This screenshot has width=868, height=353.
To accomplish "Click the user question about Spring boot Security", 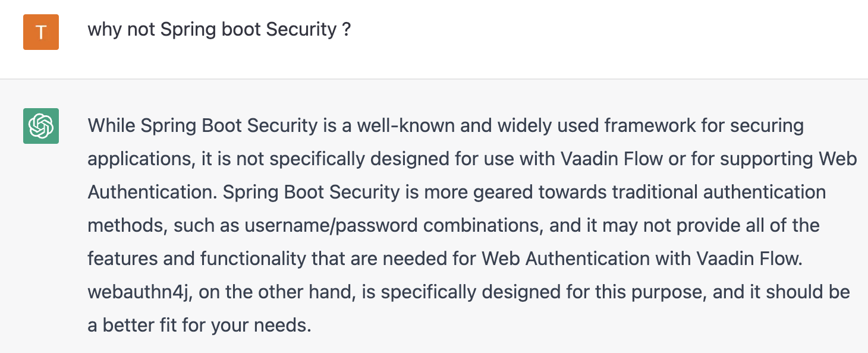I will click(x=219, y=29).
